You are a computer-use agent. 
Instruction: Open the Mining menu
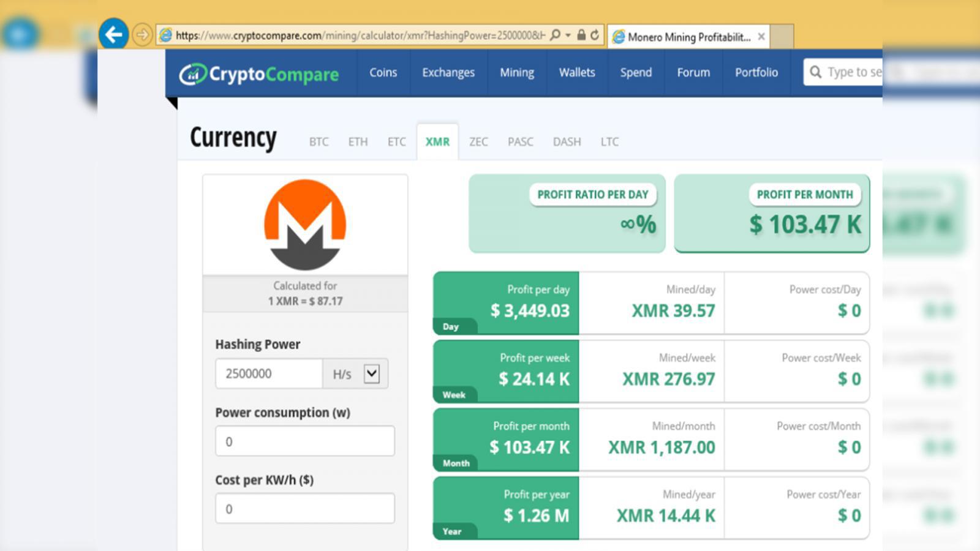tap(516, 72)
